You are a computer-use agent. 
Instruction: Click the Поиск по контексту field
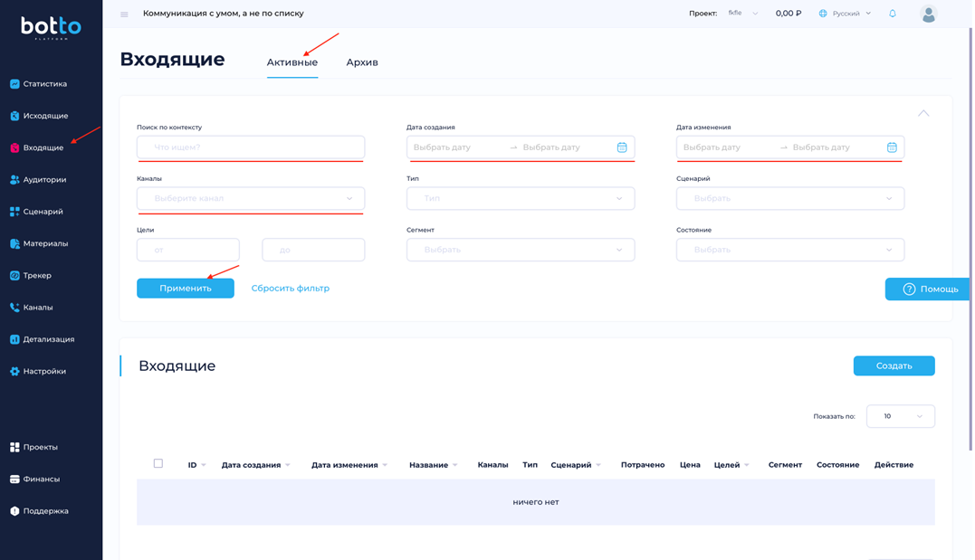tap(251, 147)
